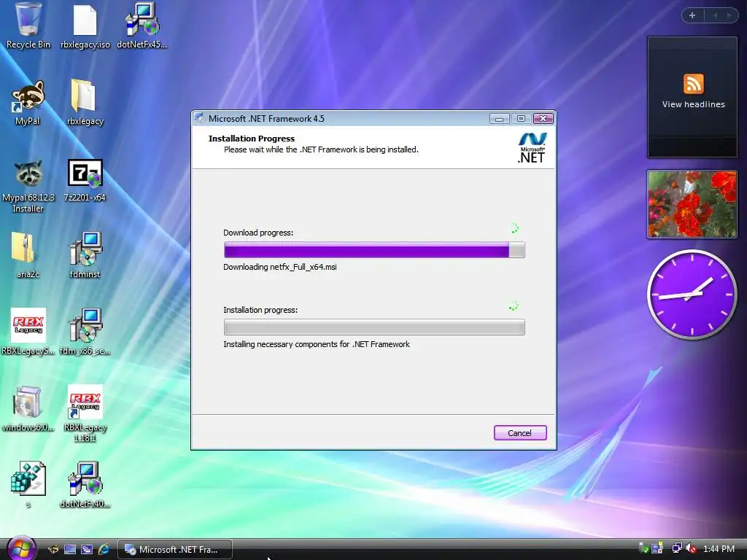Select the windows6.0 update package icon
This screenshot has width=747, height=560.
coord(27,402)
